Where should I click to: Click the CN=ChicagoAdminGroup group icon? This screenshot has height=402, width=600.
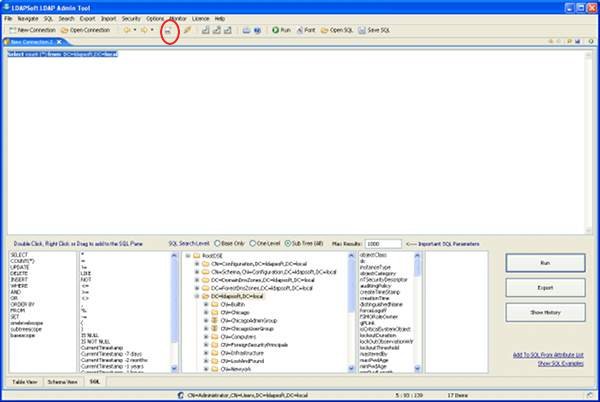(215, 321)
